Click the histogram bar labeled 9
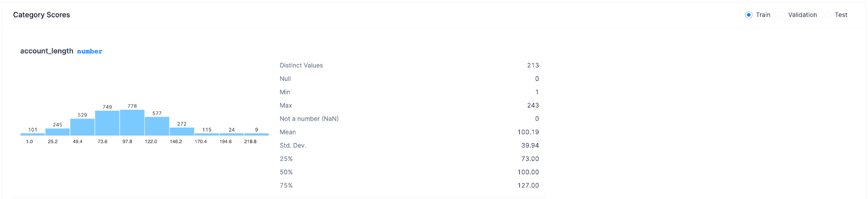The width and height of the screenshot is (868, 199). pyautogui.click(x=257, y=134)
